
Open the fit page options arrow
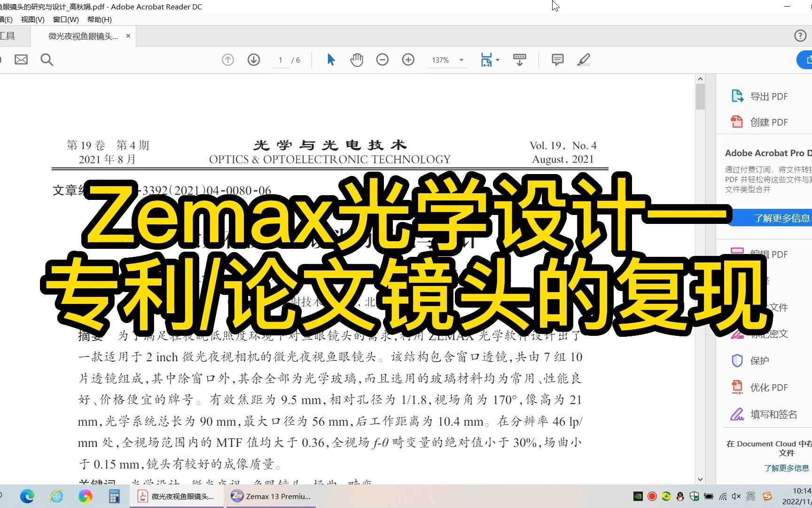[498, 60]
